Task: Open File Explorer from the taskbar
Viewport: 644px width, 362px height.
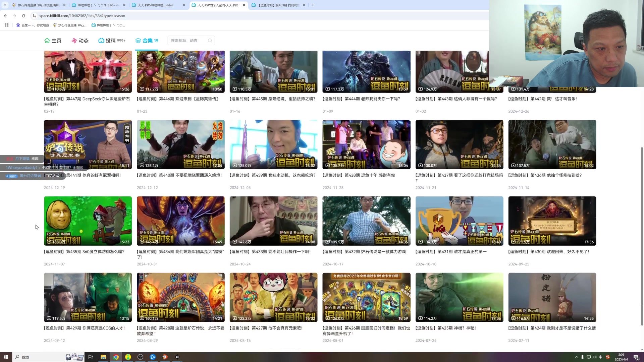Action: coord(103,357)
